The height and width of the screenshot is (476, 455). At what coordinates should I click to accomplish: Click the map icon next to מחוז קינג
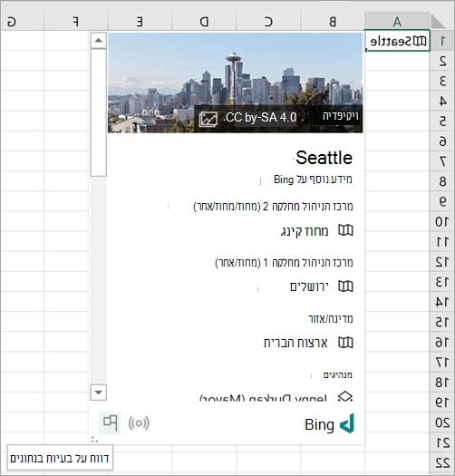click(345, 230)
